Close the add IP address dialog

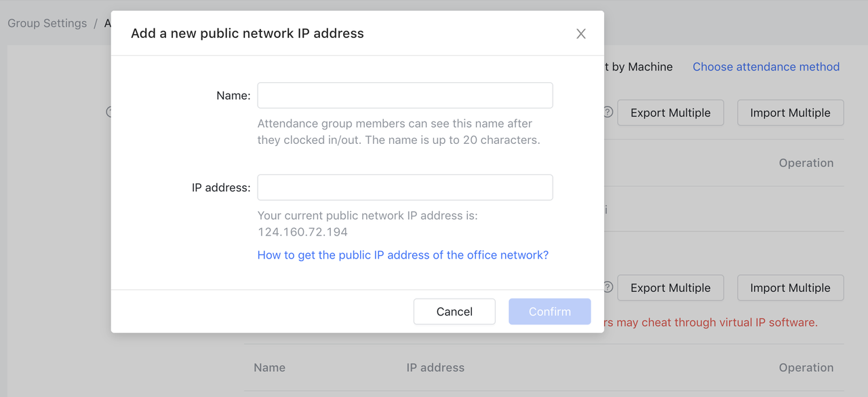point(580,34)
